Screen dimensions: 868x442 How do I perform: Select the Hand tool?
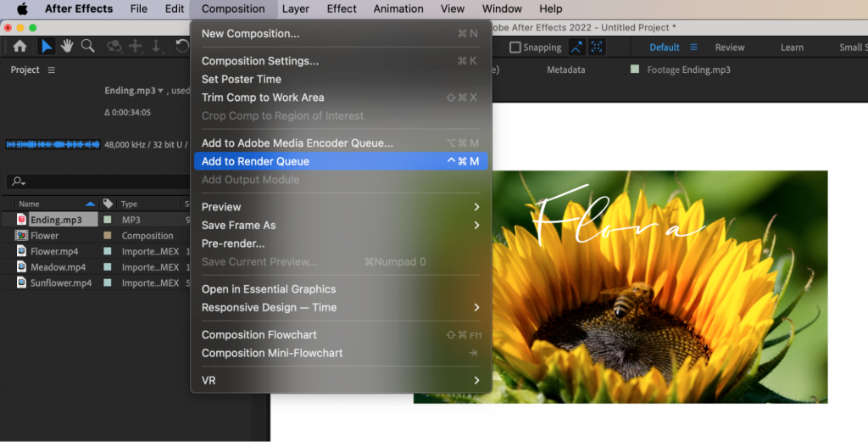click(x=67, y=47)
